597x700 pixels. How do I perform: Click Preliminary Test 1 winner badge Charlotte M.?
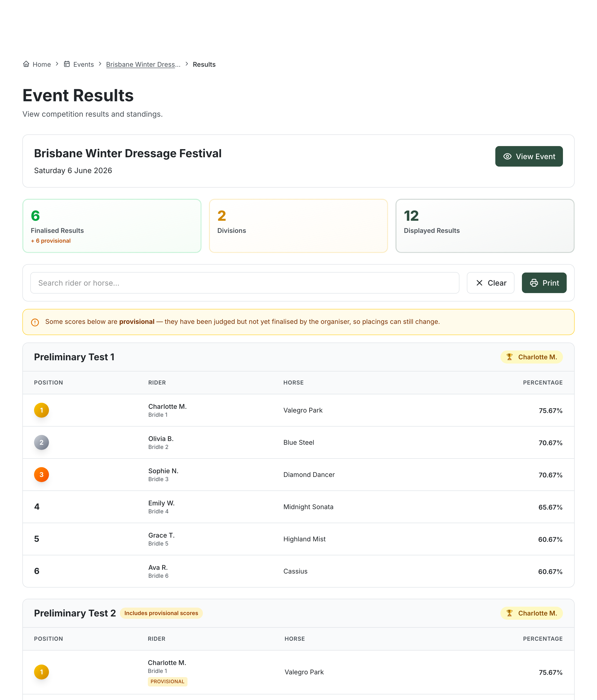click(x=531, y=357)
